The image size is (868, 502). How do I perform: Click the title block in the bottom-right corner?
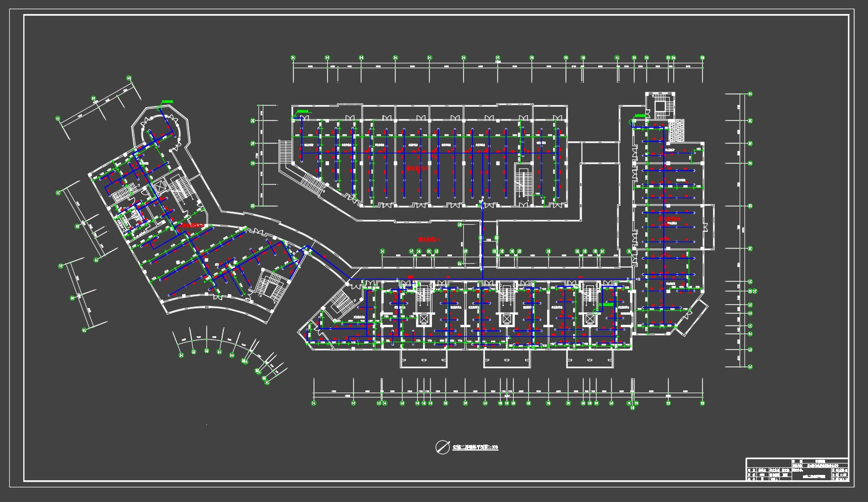(x=797, y=469)
